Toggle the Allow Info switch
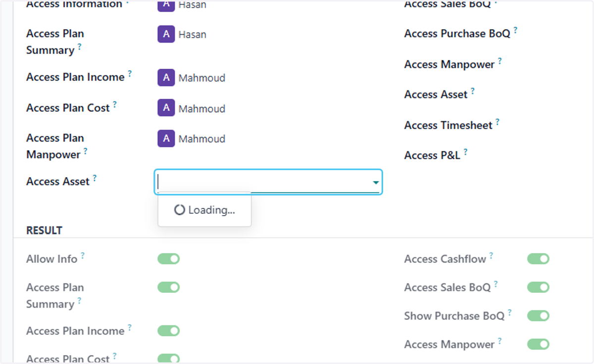Image resolution: width=594 pixels, height=364 pixels. [169, 259]
